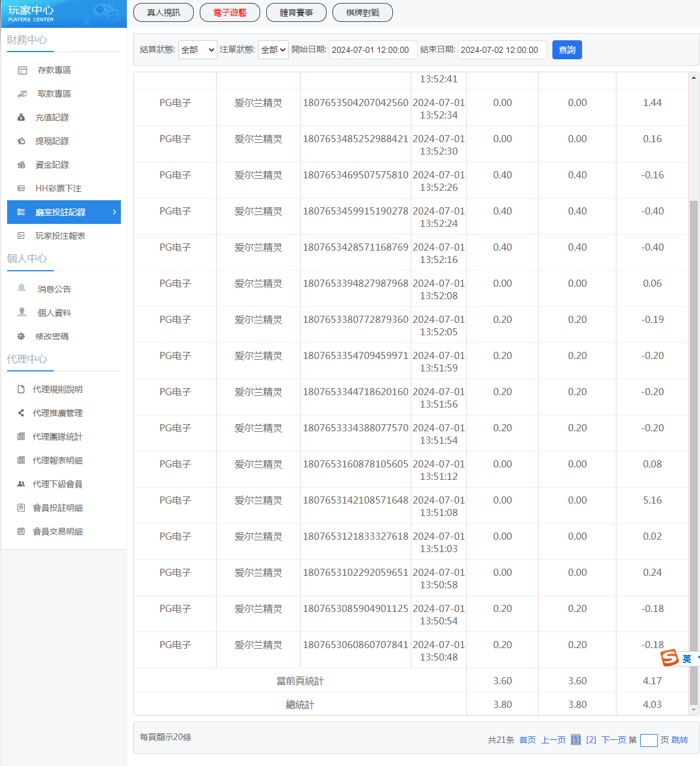Click the personal profile avatar icon

coord(22,312)
